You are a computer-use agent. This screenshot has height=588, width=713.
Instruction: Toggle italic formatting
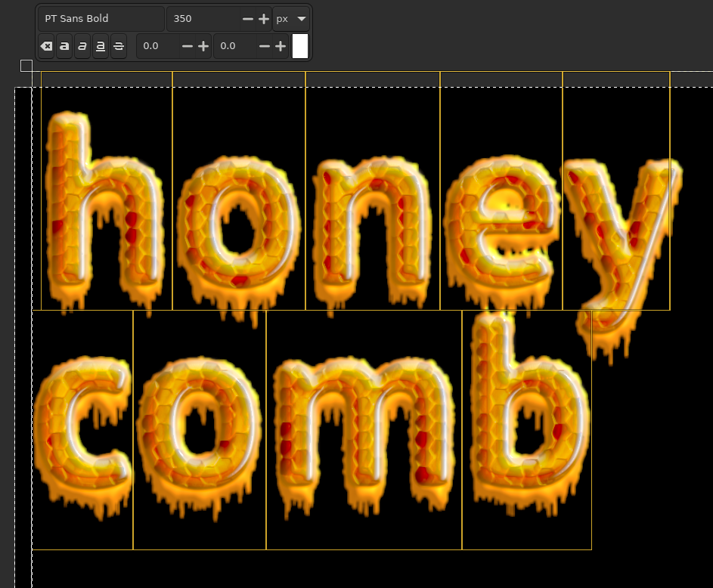coord(82,46)
